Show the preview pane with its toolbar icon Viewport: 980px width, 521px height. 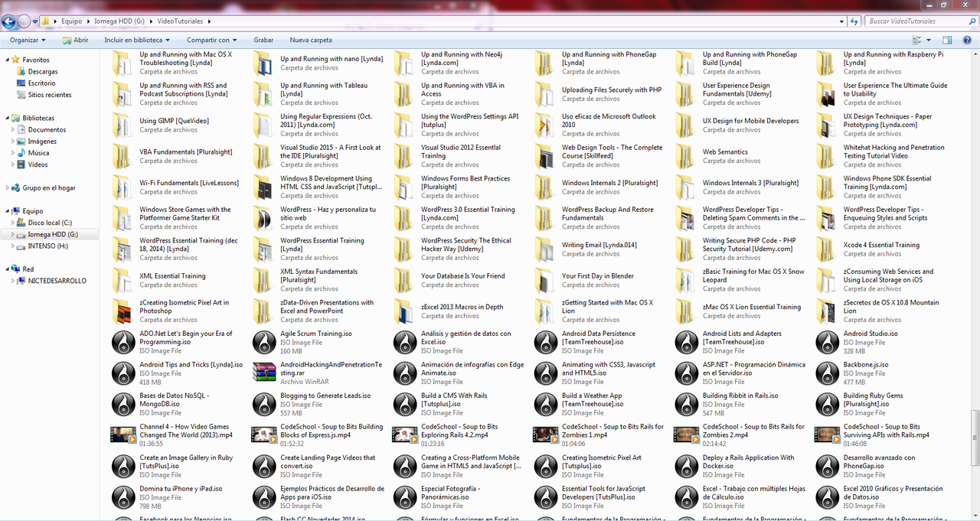tap(947, 40)
